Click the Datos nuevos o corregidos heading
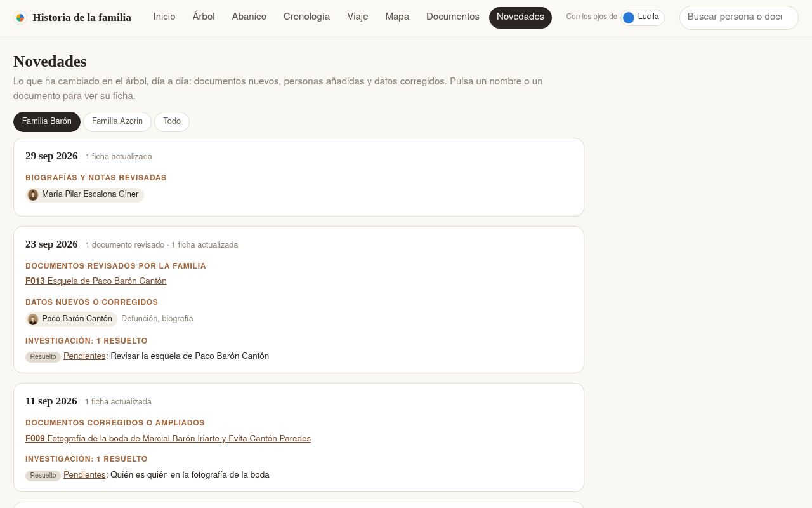Screen dimensions: 812x508 (x=92, y=302)
